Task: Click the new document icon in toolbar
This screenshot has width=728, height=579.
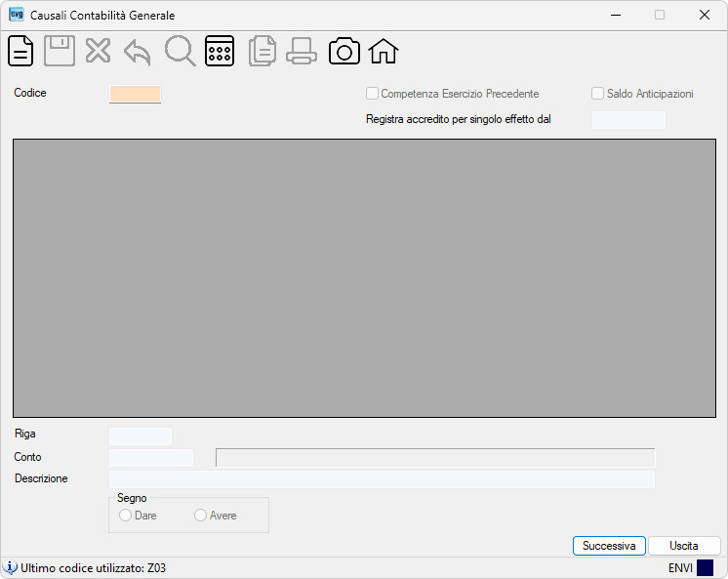Action: point(20,51)
